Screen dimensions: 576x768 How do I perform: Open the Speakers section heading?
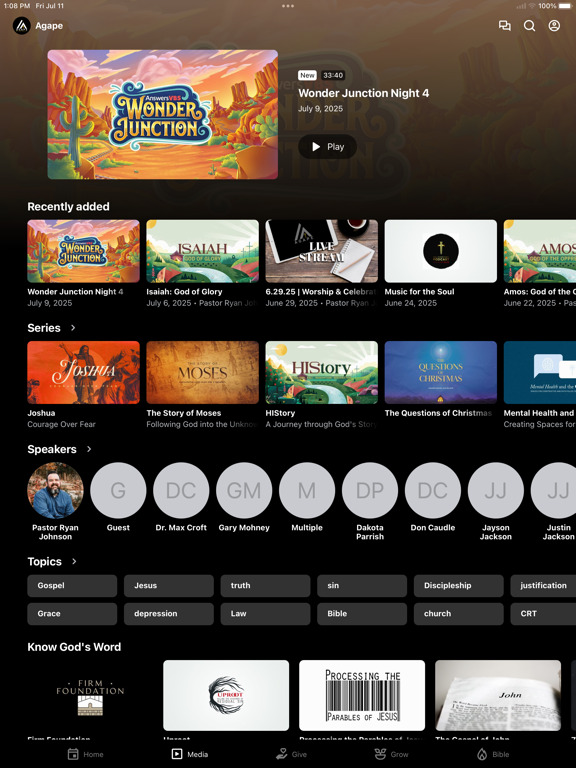52,449
